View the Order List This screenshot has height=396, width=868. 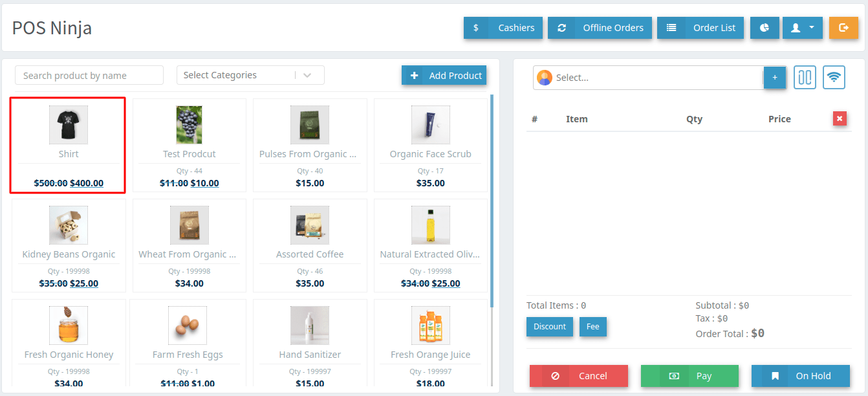(700, 28)
